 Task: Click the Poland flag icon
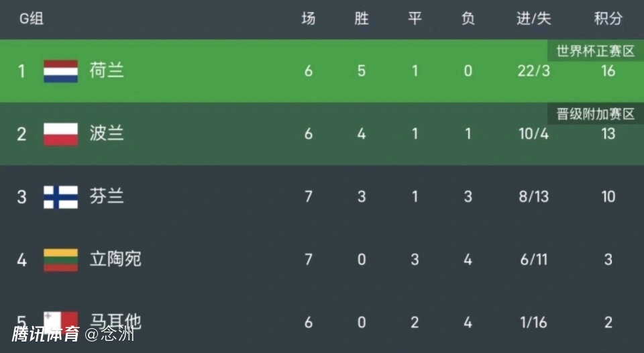[61, 134]
